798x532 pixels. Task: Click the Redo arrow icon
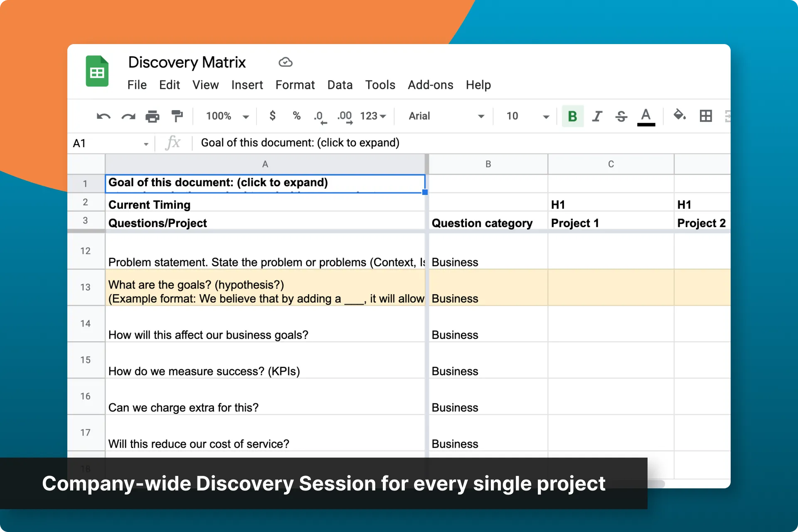128,116
